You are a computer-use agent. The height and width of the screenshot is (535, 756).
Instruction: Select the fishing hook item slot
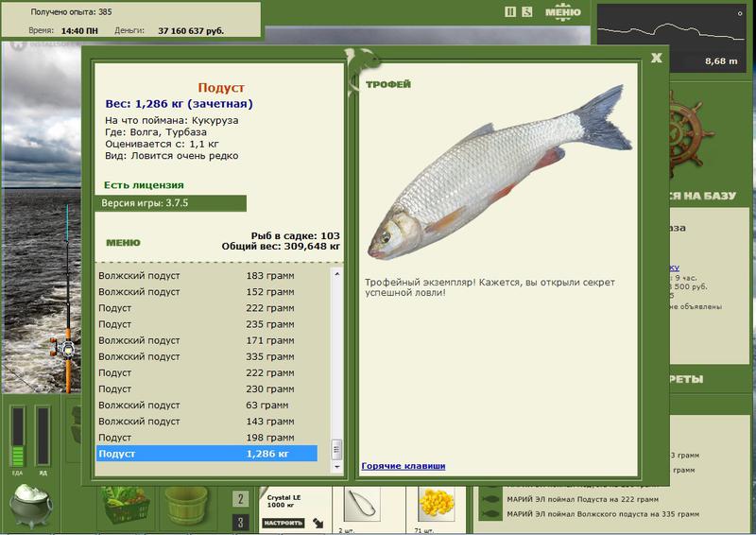point(362,504)
